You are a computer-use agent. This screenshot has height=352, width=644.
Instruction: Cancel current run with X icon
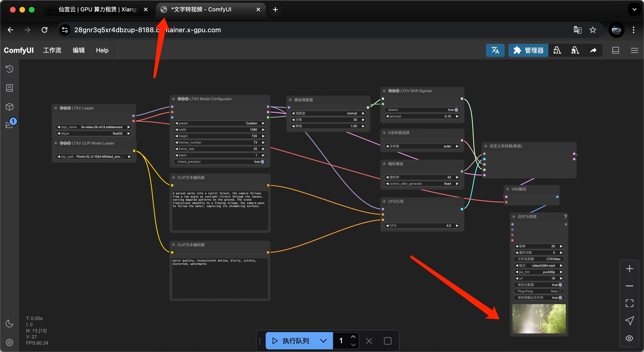tap(369, 341)
